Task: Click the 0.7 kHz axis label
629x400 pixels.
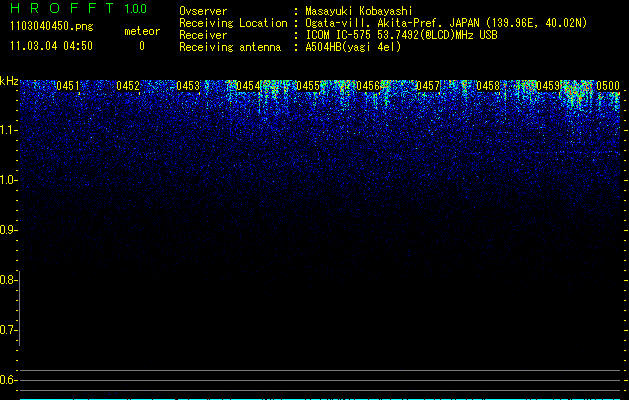Action: tap(8, 330)
